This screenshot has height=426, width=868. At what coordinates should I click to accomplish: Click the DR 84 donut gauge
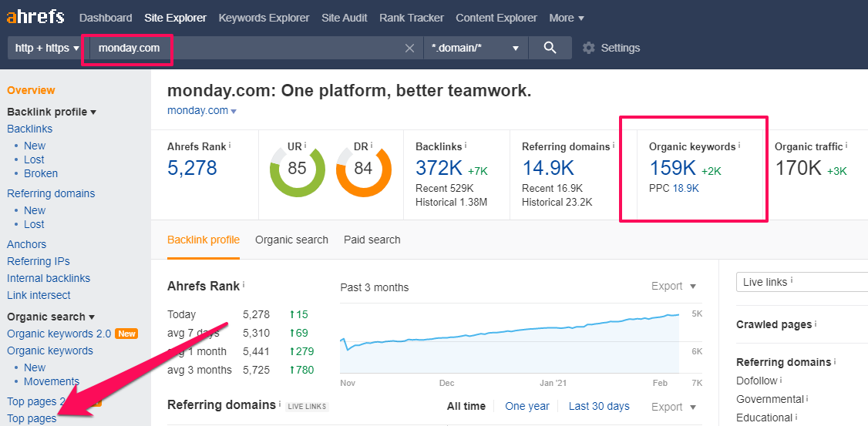[x=363, y=168]
